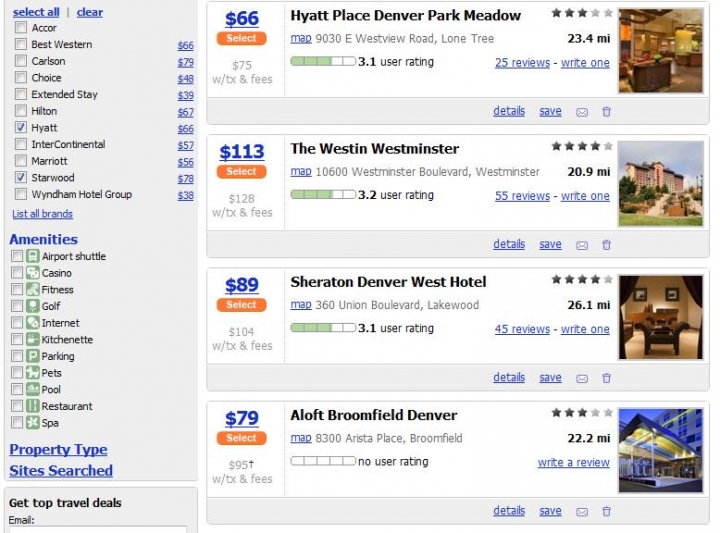Open the $38 Wyndham Hotel Group price
The width and height of the screenshot is (720, 533).
point(186,195)
